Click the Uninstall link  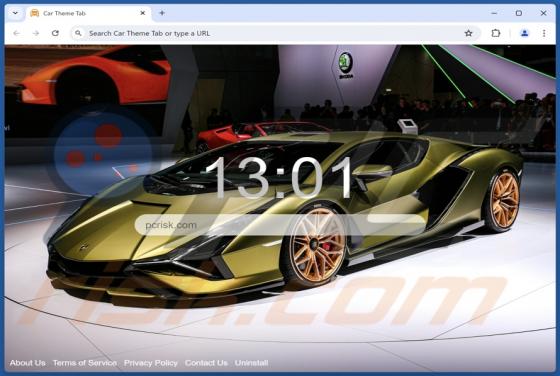pyautogui.click(x=251, y=363)
